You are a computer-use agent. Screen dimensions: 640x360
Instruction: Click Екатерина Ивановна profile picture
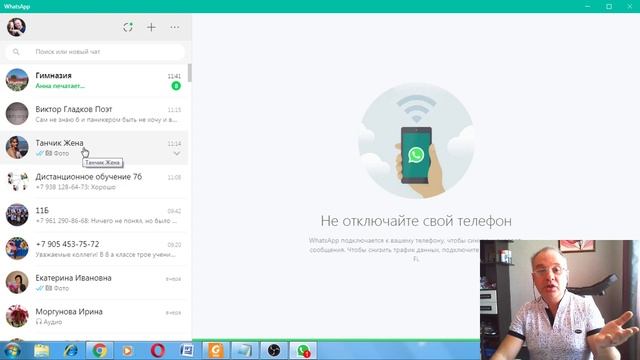coord(17,282)
